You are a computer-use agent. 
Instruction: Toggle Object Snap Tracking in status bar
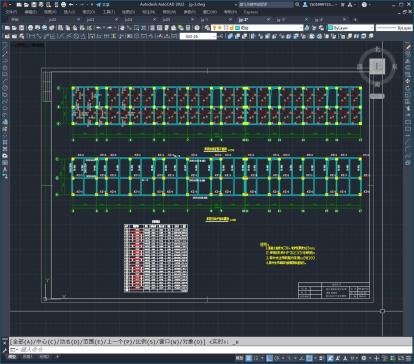click(301, 358)
